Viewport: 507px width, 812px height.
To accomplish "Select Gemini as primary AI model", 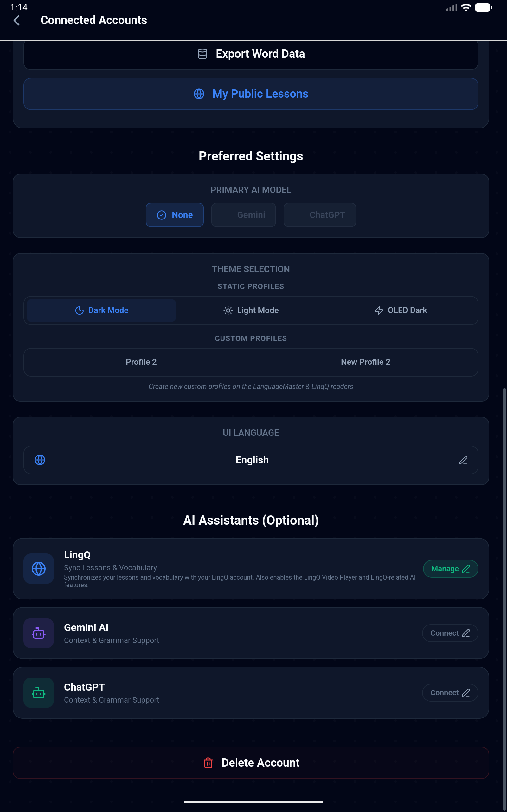I will click(x=243, y=215).
